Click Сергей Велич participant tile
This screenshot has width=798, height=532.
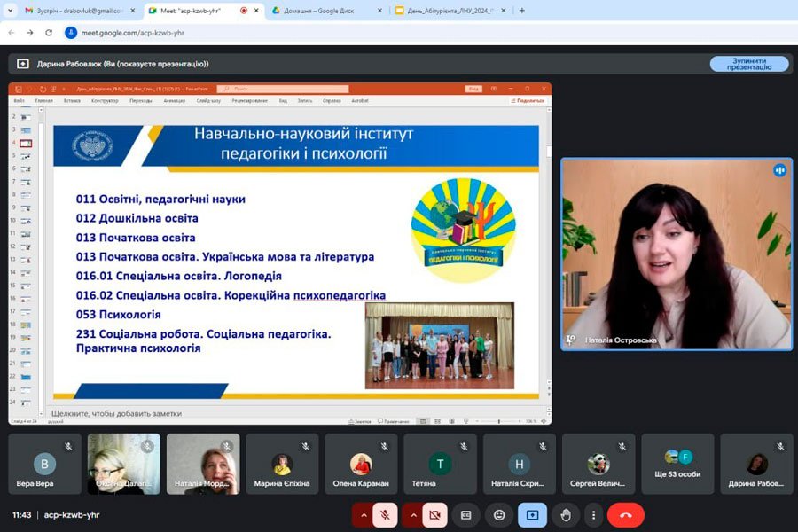pyautogui.click(x=598, y=464)
